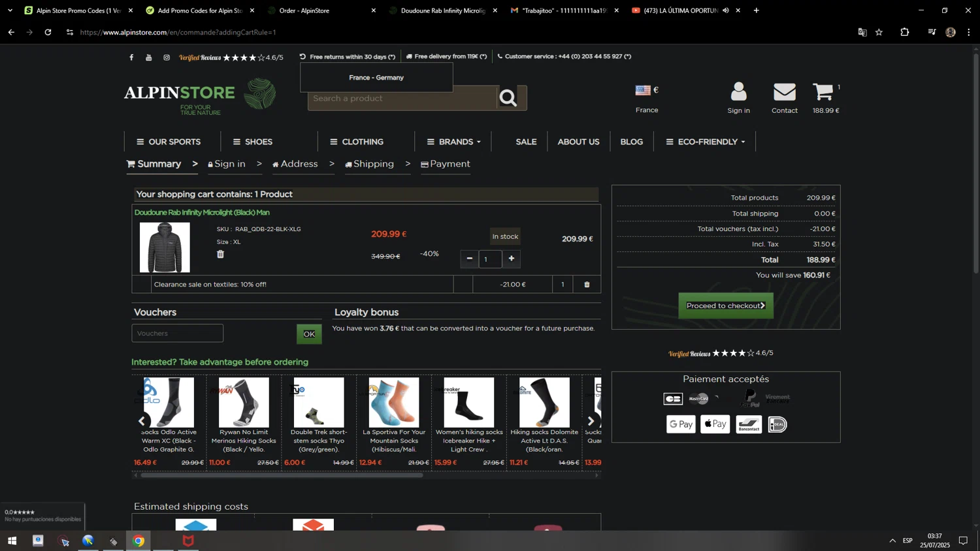Click the page vertical scrollbar
This screenshot has width=980, height=551.
[x=976, y=163]
